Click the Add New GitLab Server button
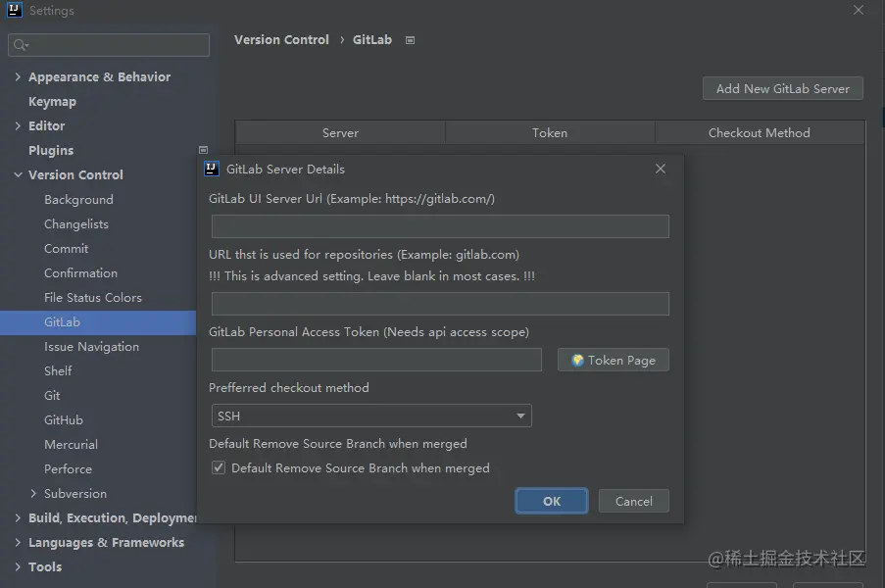 coord(783,88)
